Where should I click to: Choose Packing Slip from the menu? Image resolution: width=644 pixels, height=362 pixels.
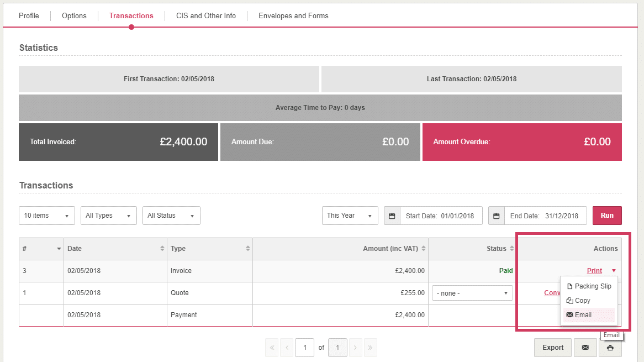[593, 286]
